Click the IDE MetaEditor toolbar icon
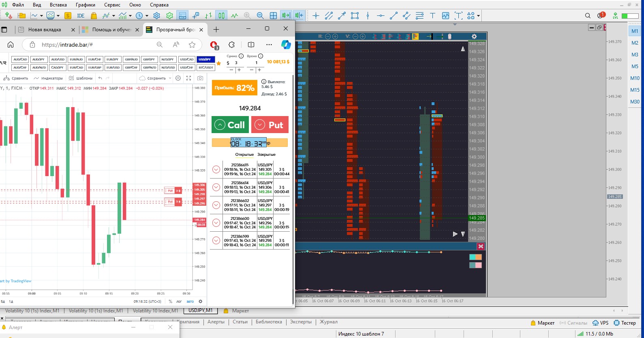644x338 pixels. tap(81, 16)
